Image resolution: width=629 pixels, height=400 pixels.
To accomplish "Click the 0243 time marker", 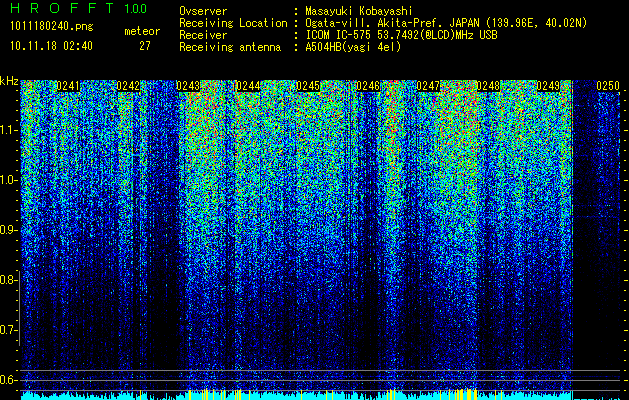I will pos(188,86).
